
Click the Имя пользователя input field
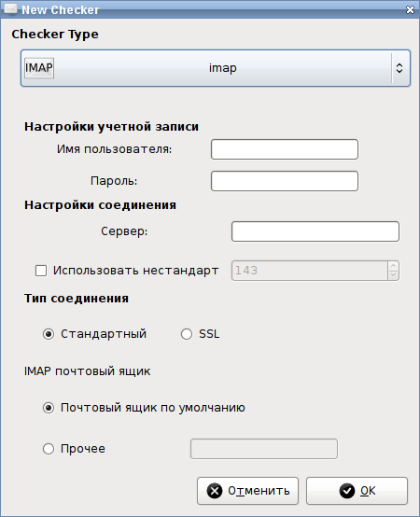[x=285, y=149]
